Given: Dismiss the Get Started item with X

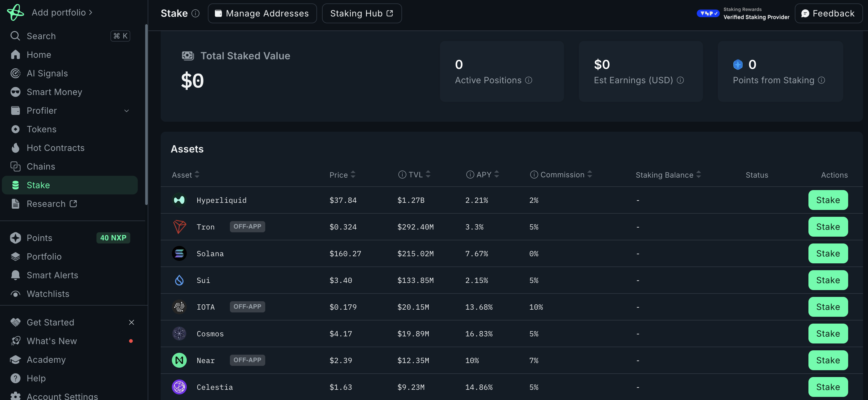Looking at the screenshot, I should point(132,322).
